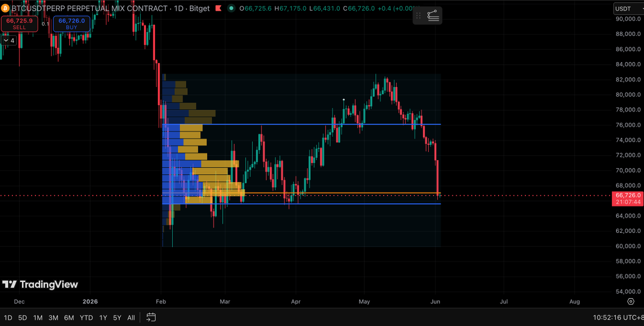
Task: Select the 6M time range
Action: point(69,317)
